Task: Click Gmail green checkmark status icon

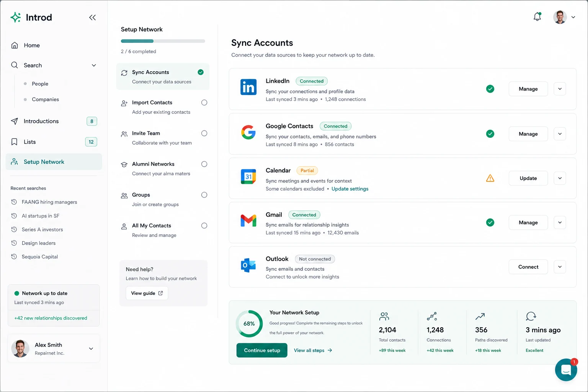Action: coord(490,222)
